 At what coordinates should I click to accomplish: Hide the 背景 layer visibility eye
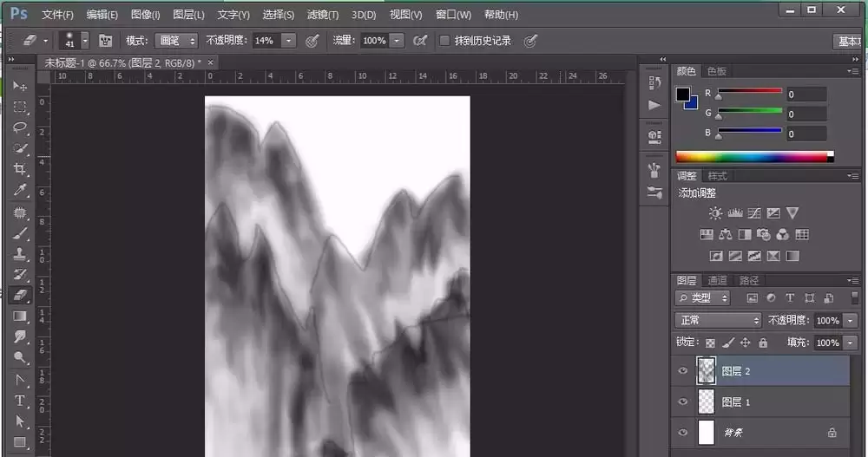point(682,433)
